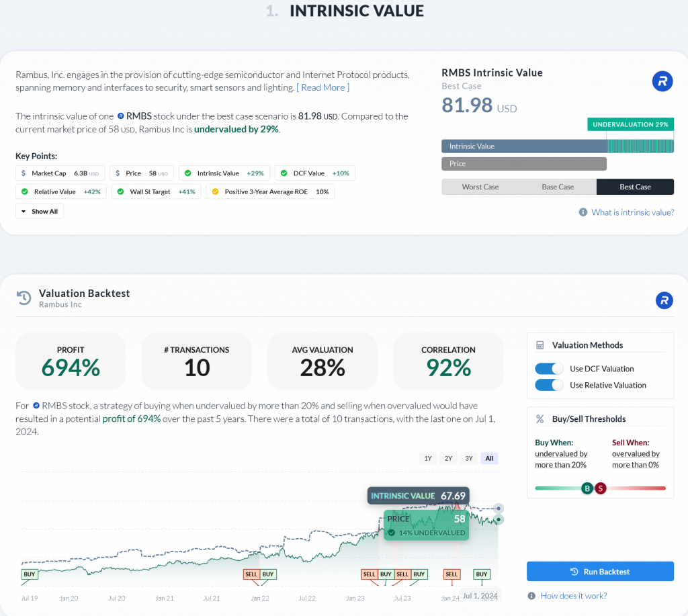Click the # Transactions 10 stat card

point(197,361)
